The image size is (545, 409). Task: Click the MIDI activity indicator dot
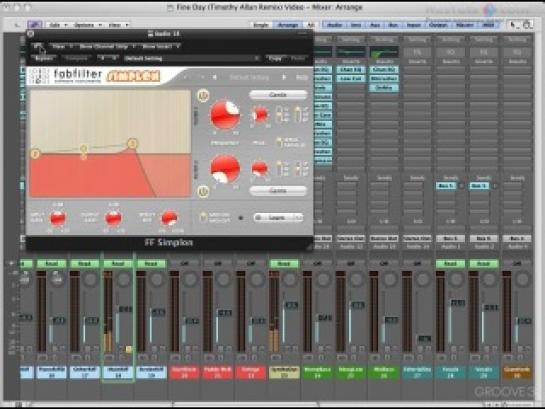pyautogui.click(x=241, y=218)
